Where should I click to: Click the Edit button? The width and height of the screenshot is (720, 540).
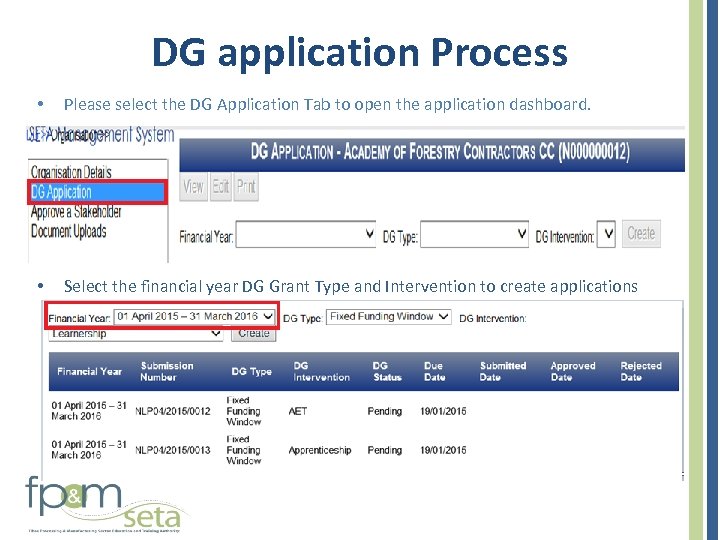click(220, 186)
